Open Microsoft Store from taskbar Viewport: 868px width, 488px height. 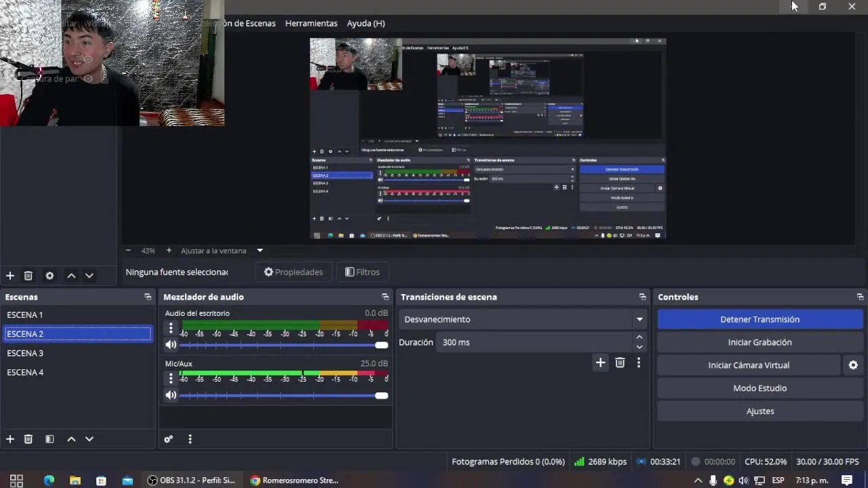(101, 481)
